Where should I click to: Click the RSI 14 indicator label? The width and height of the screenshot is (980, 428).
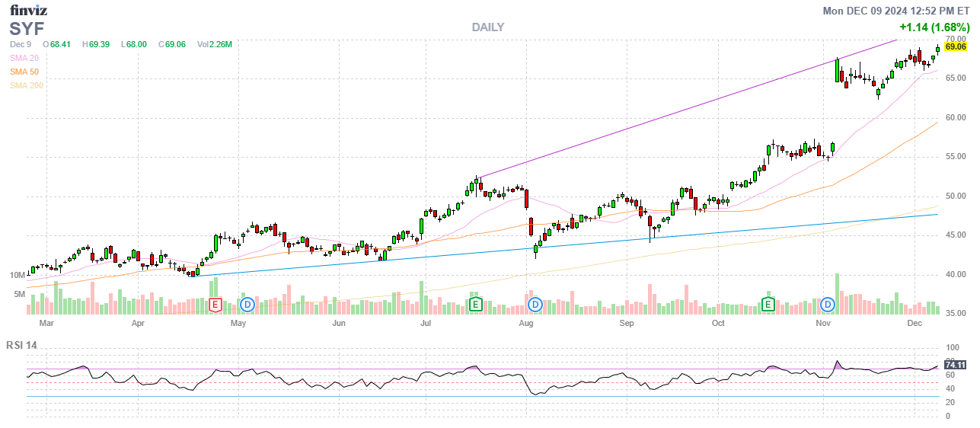[21, 345]
